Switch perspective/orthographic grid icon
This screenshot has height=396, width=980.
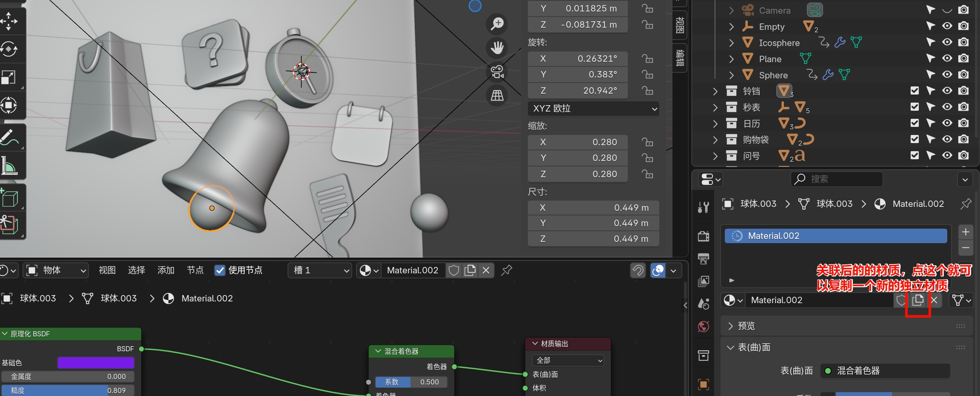[497, 95]
